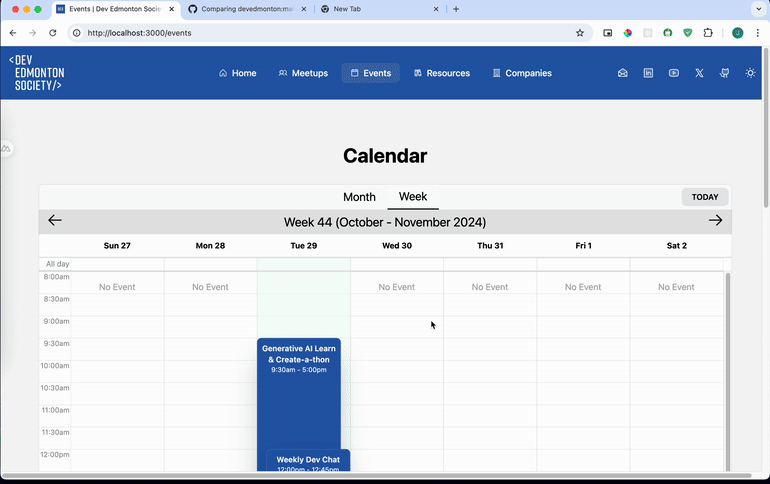Click the Mon 28 day header
Image resolution: width=770 pixels, height=484 pixels.
click(x=210, y=245)
